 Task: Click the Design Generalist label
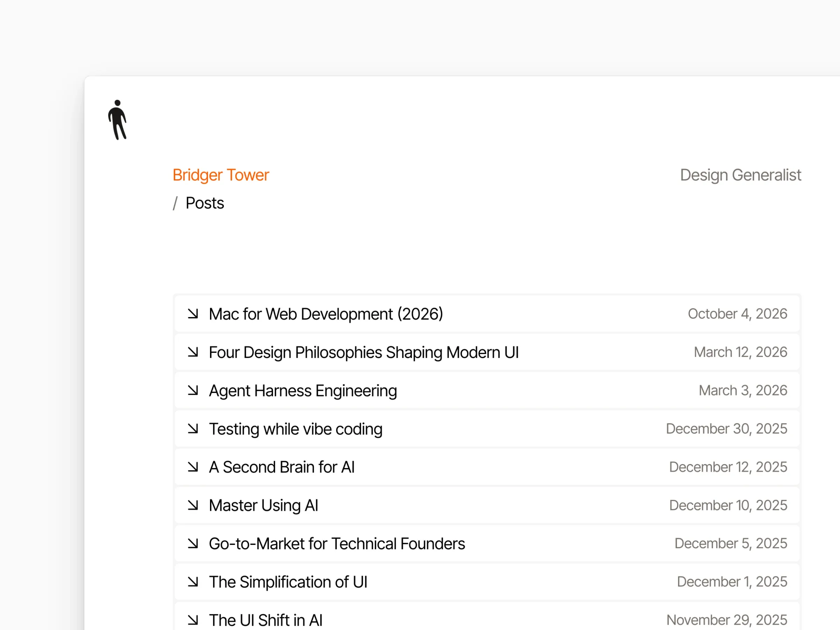[740, 175]
